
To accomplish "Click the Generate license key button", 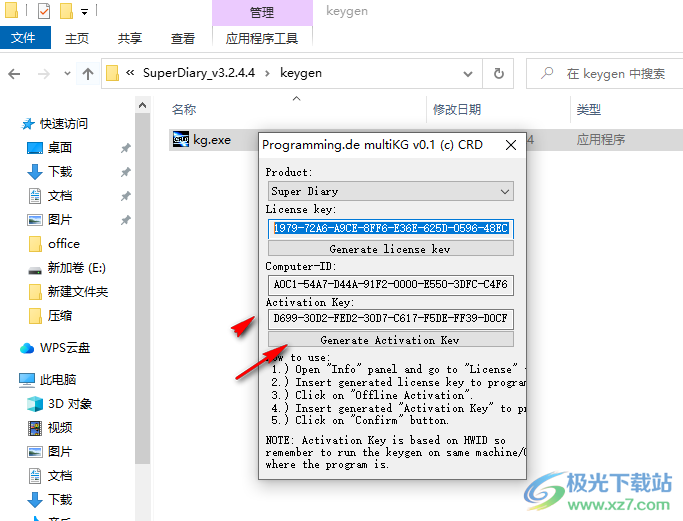I will [391, 249].
